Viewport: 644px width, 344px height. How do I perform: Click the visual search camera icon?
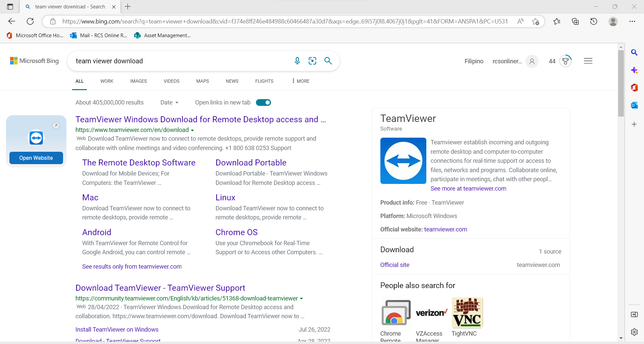(312, 61)
